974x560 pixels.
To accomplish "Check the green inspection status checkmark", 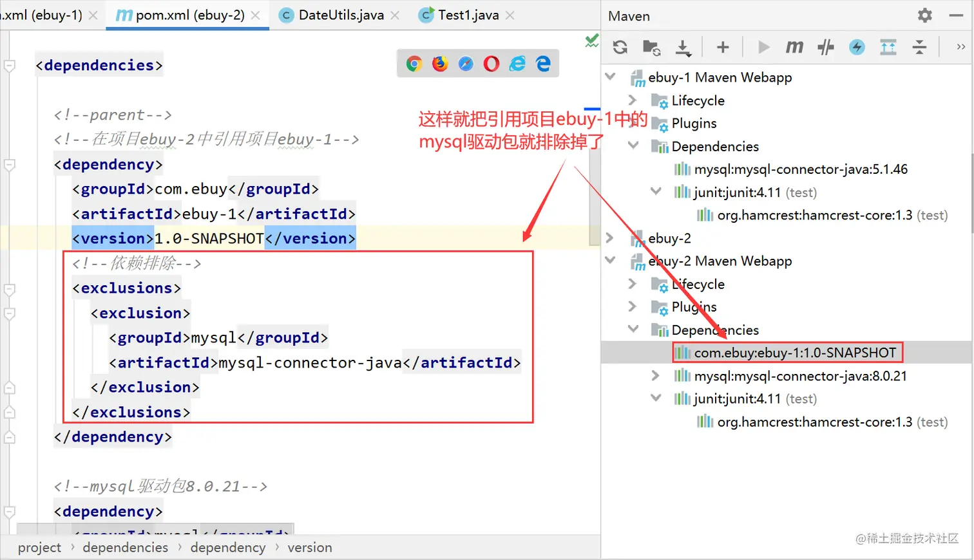I will 592,41.
